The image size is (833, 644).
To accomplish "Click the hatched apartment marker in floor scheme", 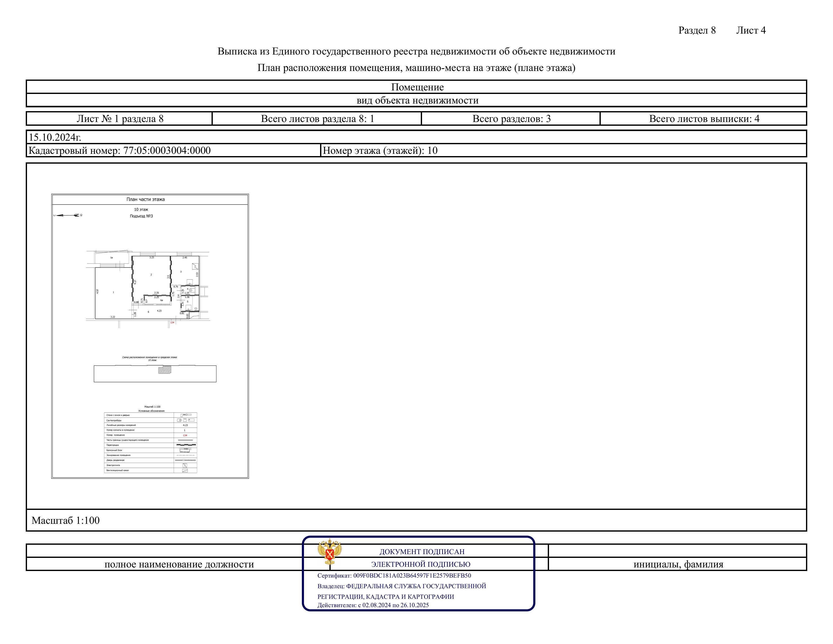I will pos(165,370).
